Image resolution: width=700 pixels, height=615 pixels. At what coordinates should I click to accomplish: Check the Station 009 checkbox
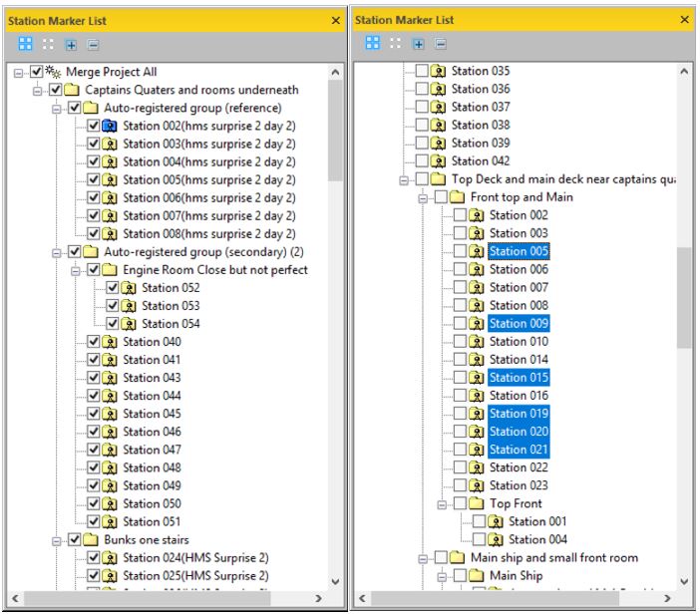point(460,323)
